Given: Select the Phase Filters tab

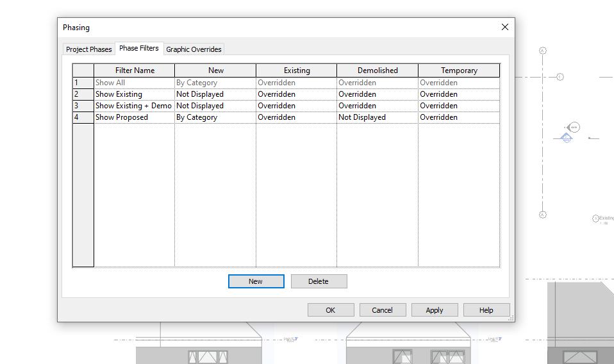Looking at the screenshot, I should point(139,48).
